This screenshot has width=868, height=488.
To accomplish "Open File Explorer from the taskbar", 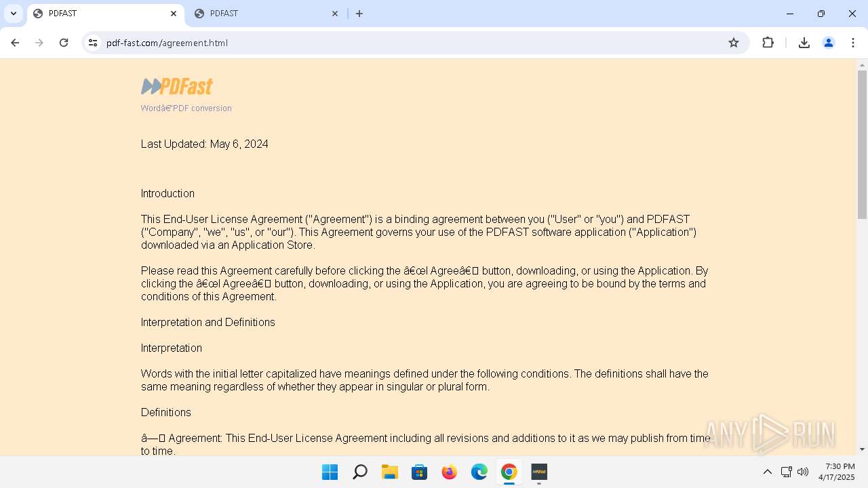I will (390, 472).
